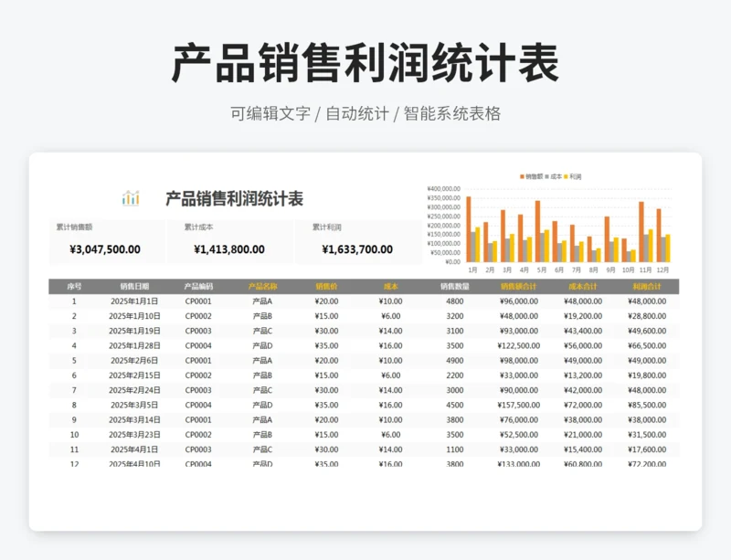Click the sales total ¥96,000.00
The image size is (731, 560).
pos(519,301)
